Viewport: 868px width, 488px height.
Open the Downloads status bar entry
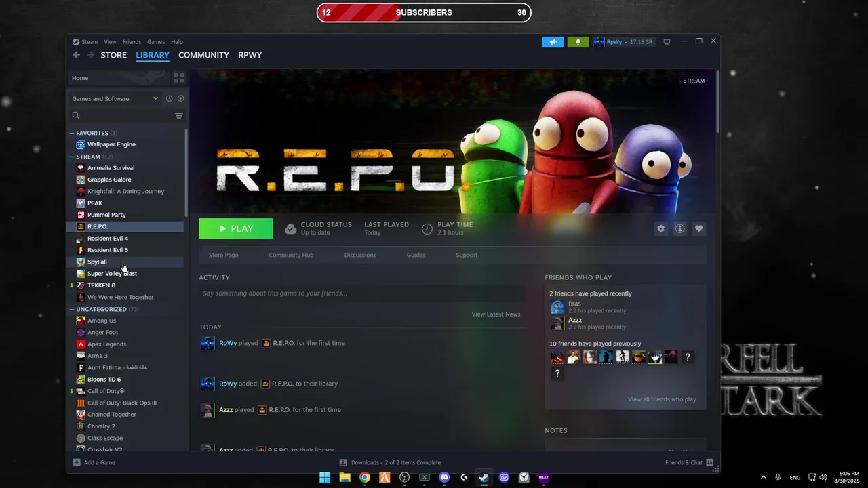pyautogui.click(x=390, y=462)
